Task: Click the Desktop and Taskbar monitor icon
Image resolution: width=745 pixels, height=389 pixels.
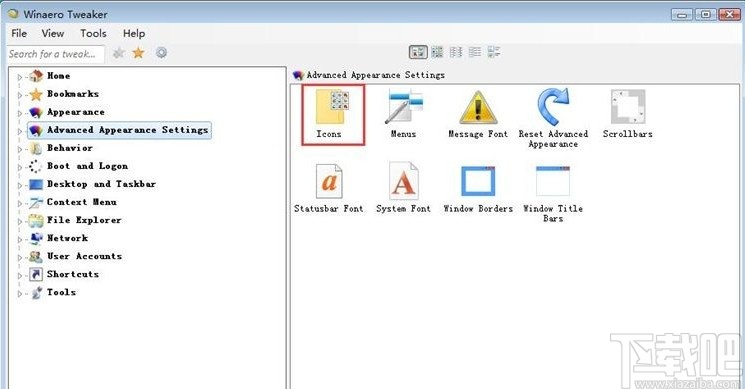Action: click(x=36, y=184)
